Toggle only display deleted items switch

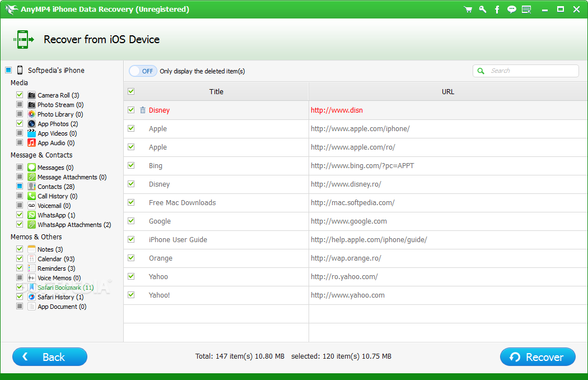click(x=143, y=71)
